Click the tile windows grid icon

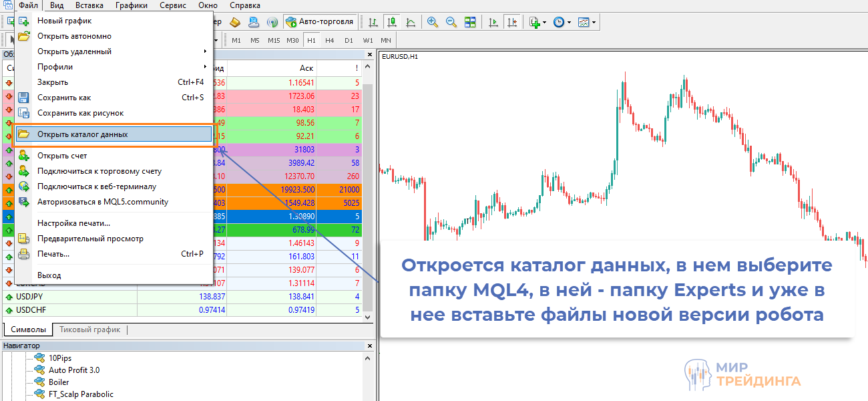(470, 22)
